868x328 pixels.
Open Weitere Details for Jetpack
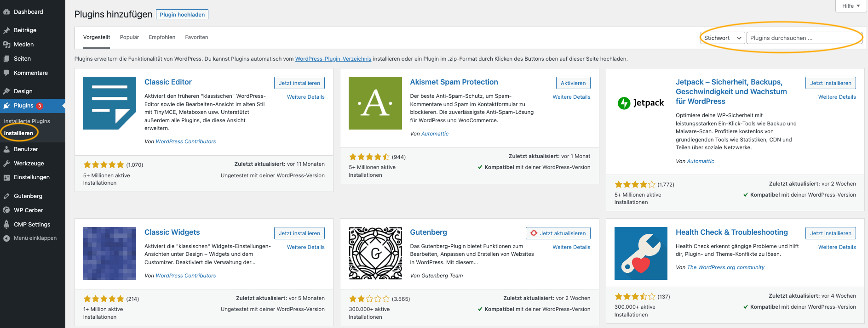point(837,97)
